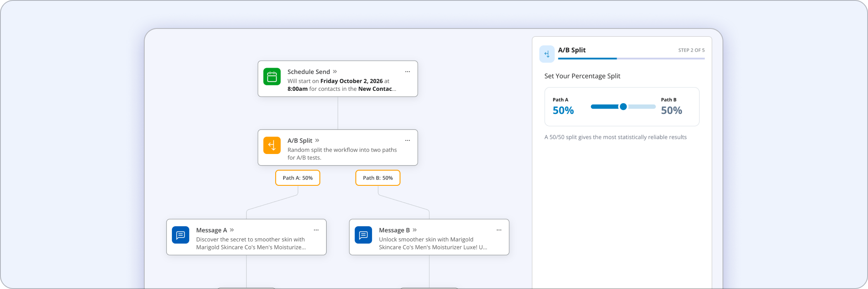This screenshot has height=289, width=868.
Task: Click the light Path B side of slider track
Action: 641,107
